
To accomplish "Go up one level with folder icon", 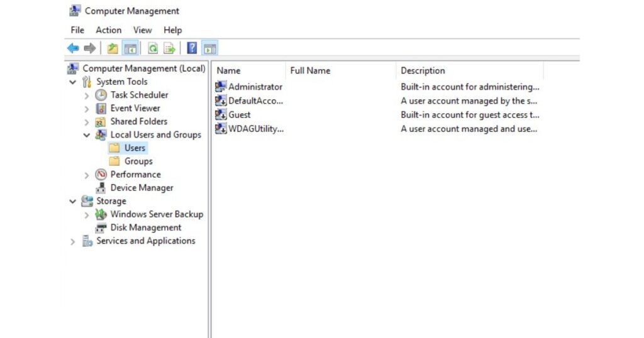I will click(x=113, y=48).
